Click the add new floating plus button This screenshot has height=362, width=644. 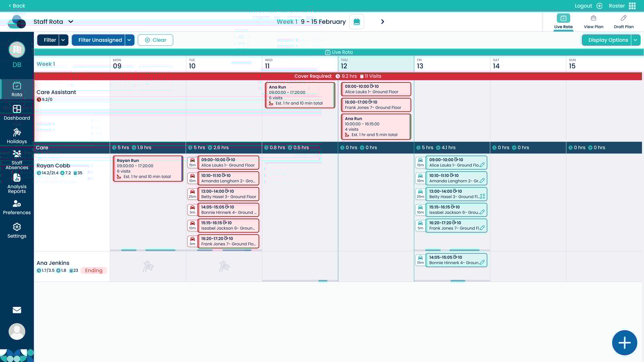point(625,343)
